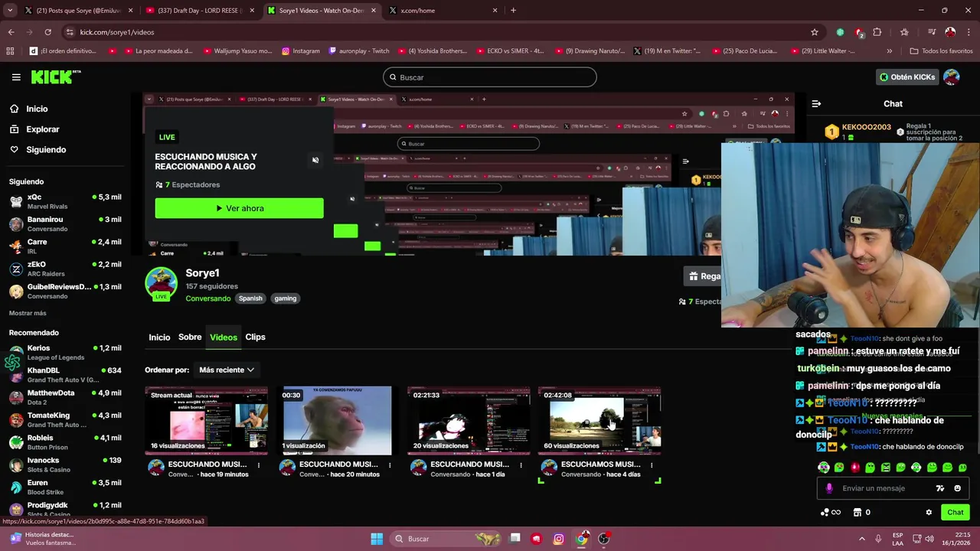This screenshot has height=551, width=980.
Task: Switch to the x.com/home browser tab
Action: click(x=443, y=11)
